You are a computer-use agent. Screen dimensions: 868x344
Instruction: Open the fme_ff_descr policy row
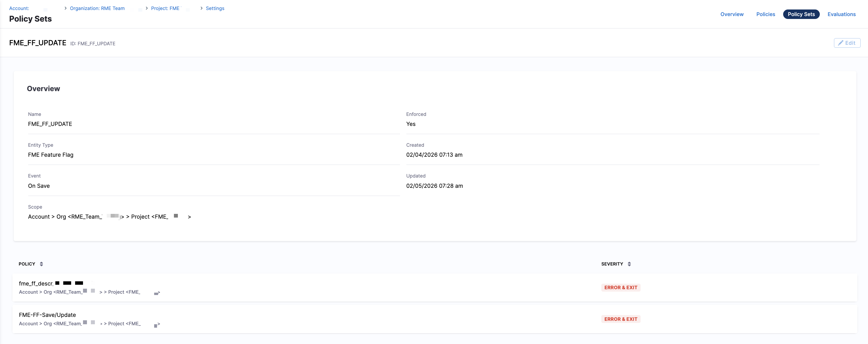pyautogui.click(x=36, y=283)
